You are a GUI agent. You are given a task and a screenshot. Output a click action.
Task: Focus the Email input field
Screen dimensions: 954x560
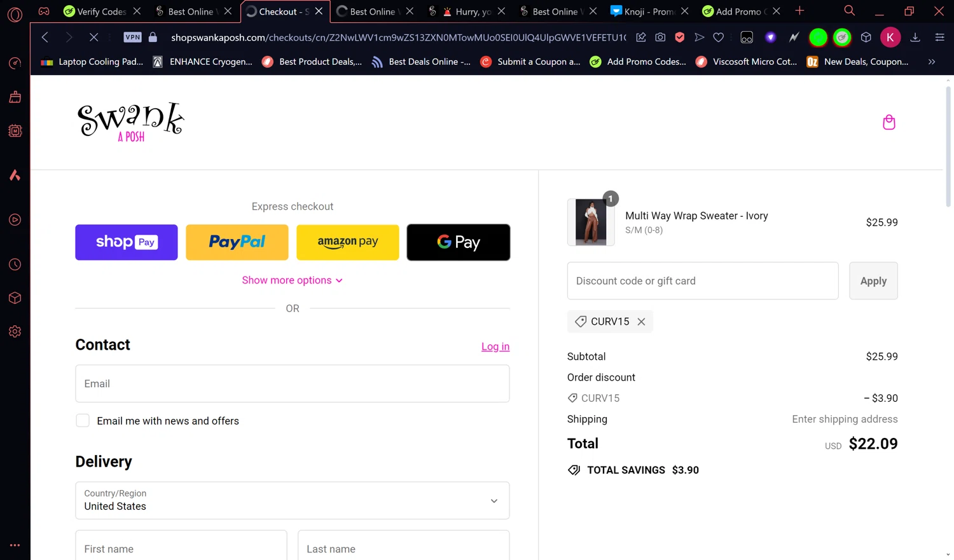[293, 384]
